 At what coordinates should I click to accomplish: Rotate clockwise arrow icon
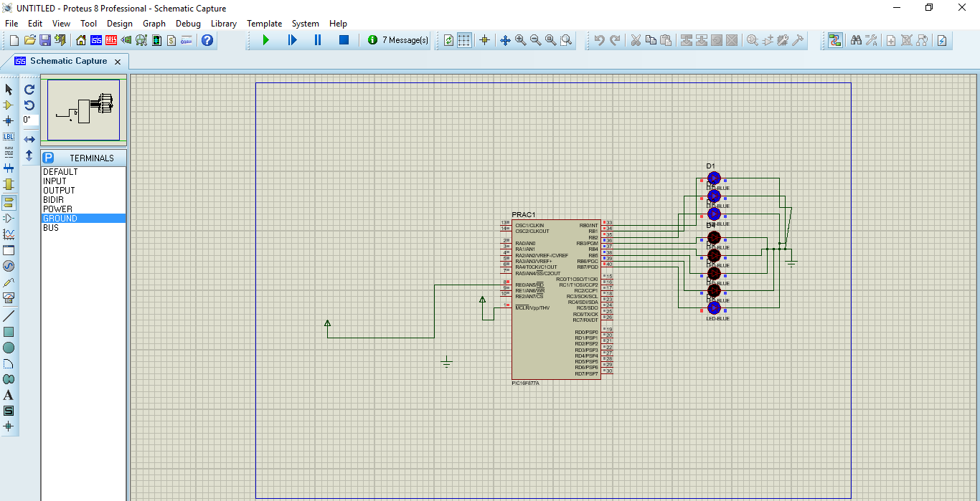click(x=29, y=89)
